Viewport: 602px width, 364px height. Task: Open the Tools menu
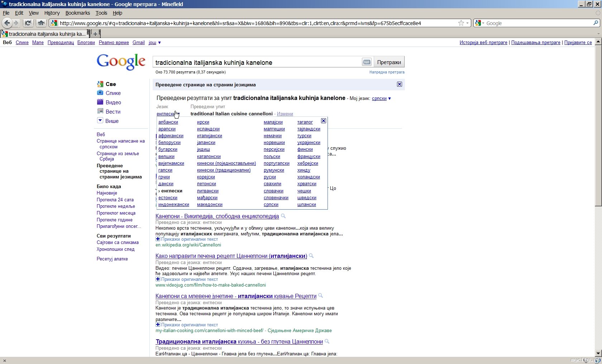point(101,13)
